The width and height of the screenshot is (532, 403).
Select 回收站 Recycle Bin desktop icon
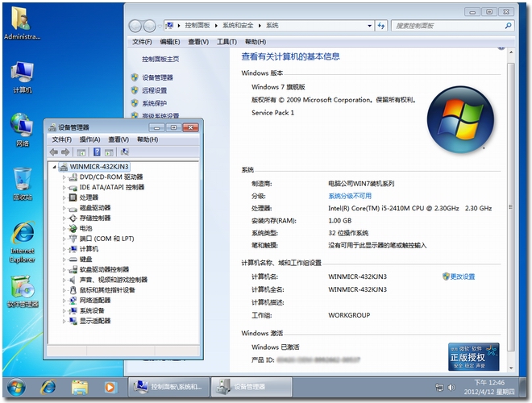[x=23, y=184]
